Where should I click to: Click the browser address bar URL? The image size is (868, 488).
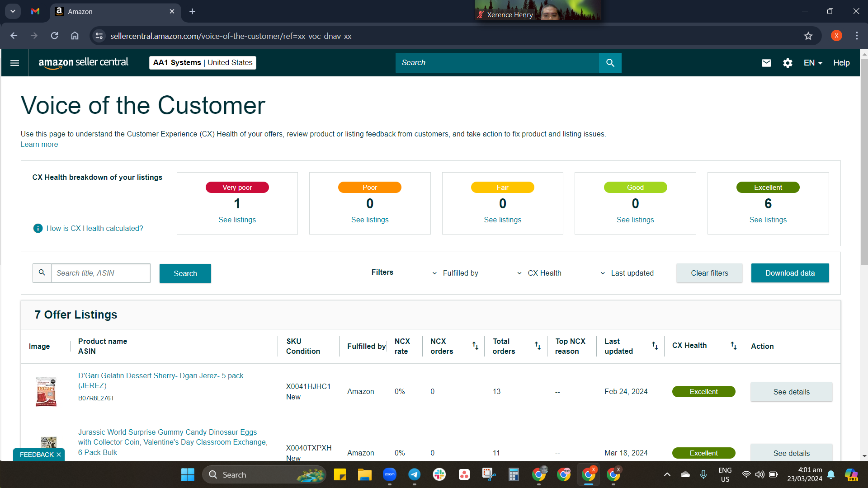[x=231, y=36]
